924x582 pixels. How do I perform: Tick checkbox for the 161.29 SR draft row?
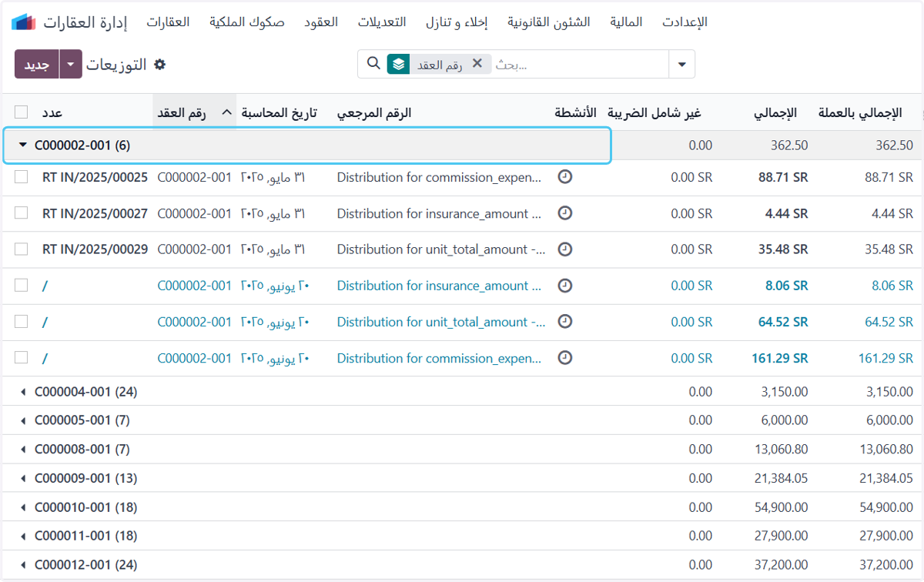pyautogui.click(x=22, y=358)
